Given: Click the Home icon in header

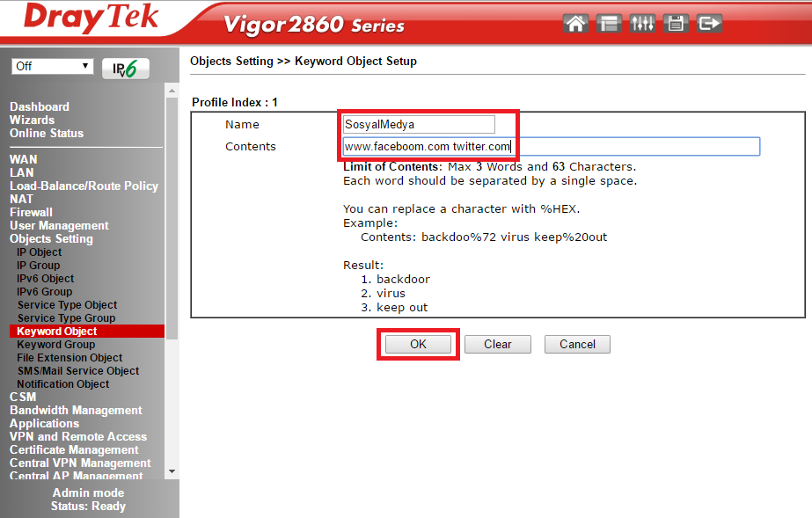Looking at the screenshot, I should [x=575, y=24].
